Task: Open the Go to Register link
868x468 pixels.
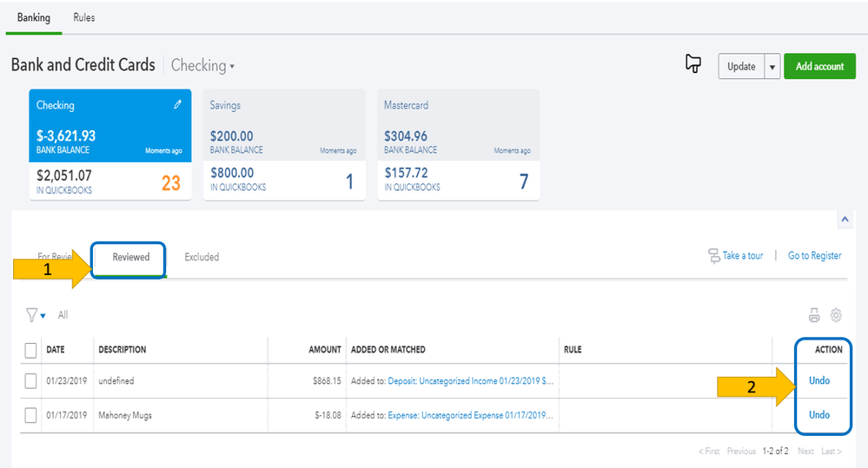Action: pyautogui.click(x=814, y=255)
